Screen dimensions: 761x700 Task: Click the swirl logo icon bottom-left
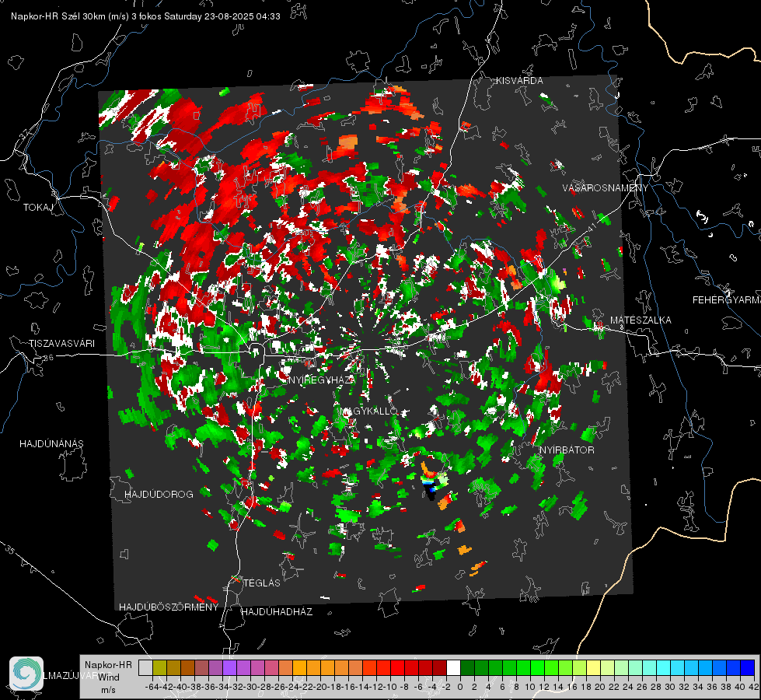(26, 674)
